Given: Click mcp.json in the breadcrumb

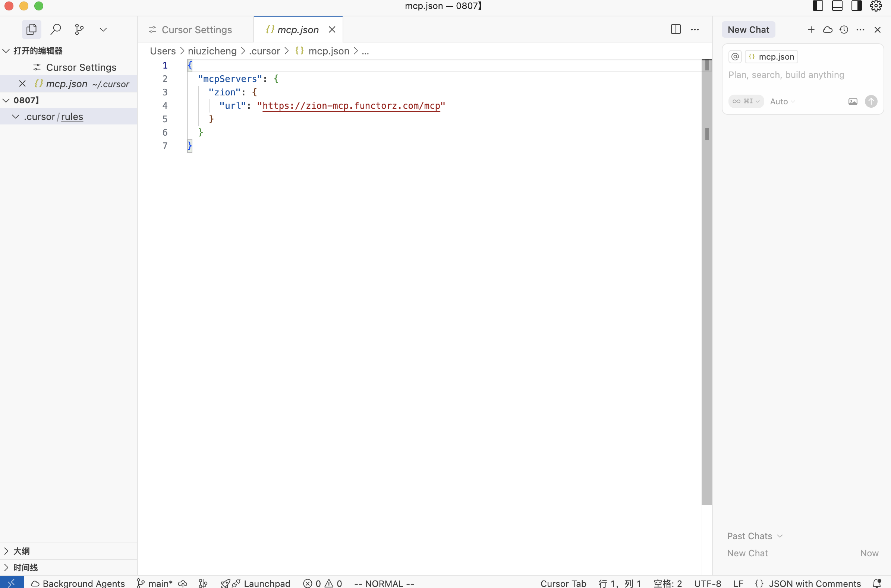Looking at the screenshot, I should (322, 51).
